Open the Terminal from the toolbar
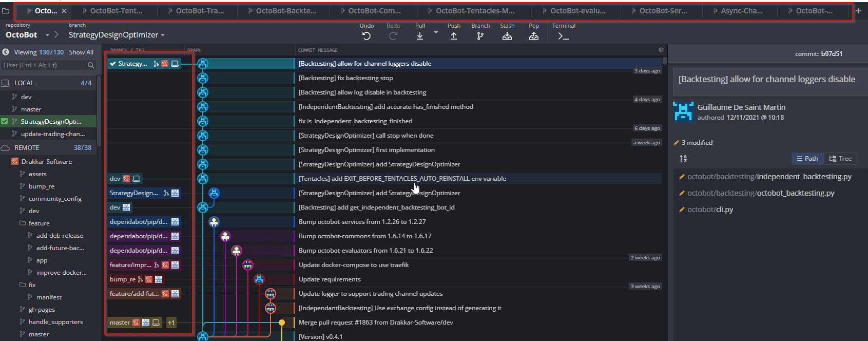Screen dimensions: 868x341 (x=563, y=36)
